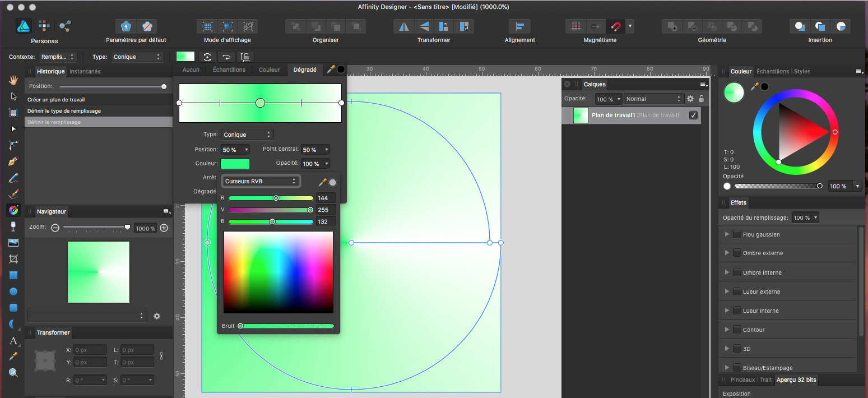Select the Transparency tool (wine glass)
This screenshot has width=868, height=398.
pyautogui.click(x=13, y=226)
